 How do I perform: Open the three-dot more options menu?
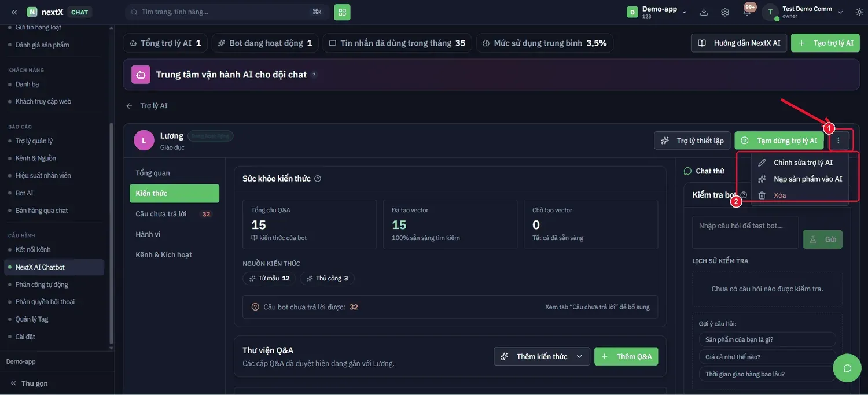coord(838,141)
